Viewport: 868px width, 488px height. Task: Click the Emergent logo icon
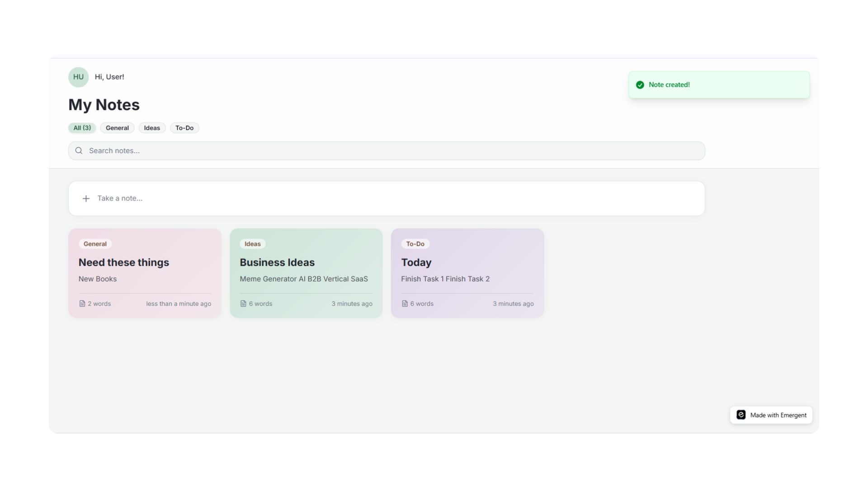(741, 414)
